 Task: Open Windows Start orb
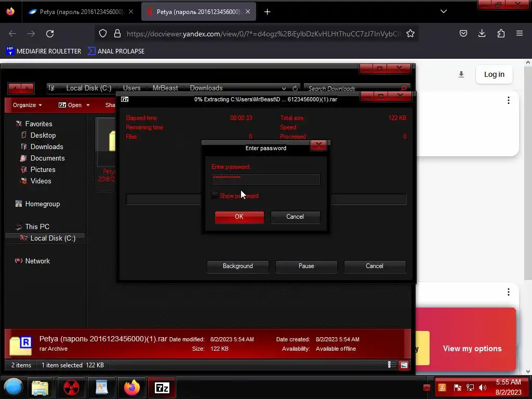click(14, 388)
